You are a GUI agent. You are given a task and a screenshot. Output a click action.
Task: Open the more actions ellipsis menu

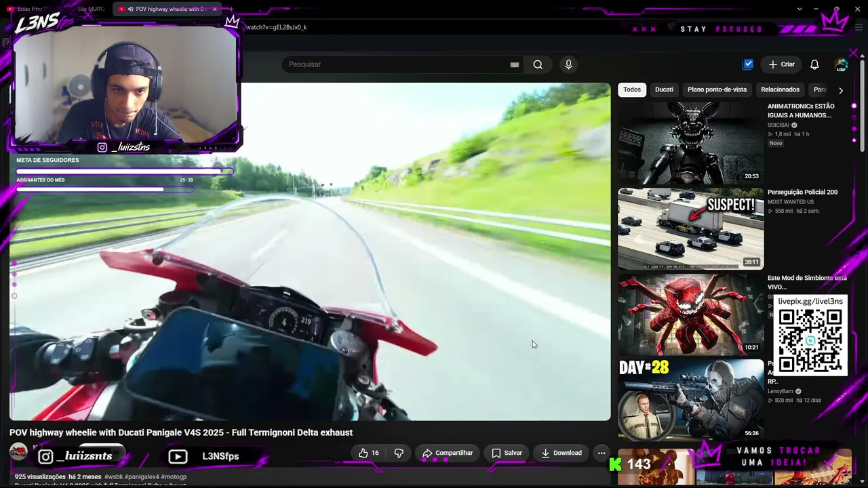click(x=601, y=453)
